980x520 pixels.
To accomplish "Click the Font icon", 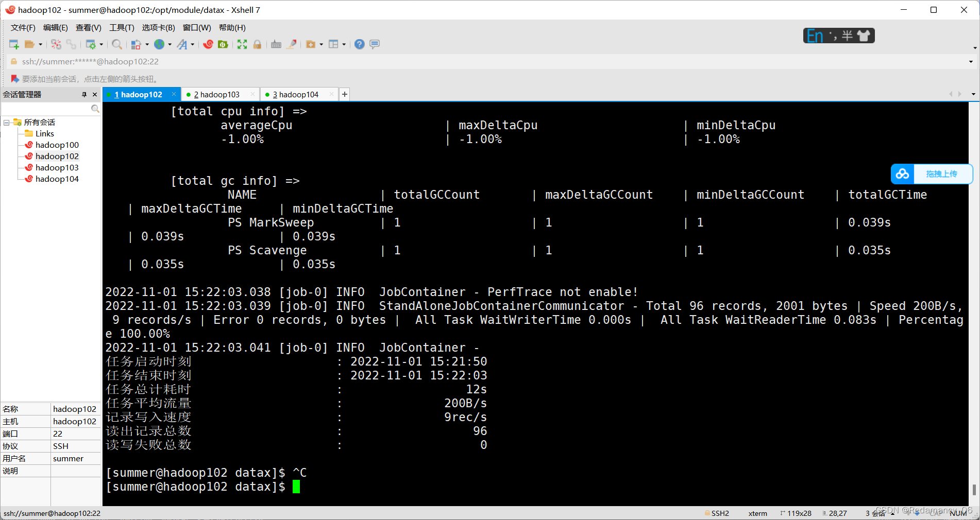I will tap(182, 44).
